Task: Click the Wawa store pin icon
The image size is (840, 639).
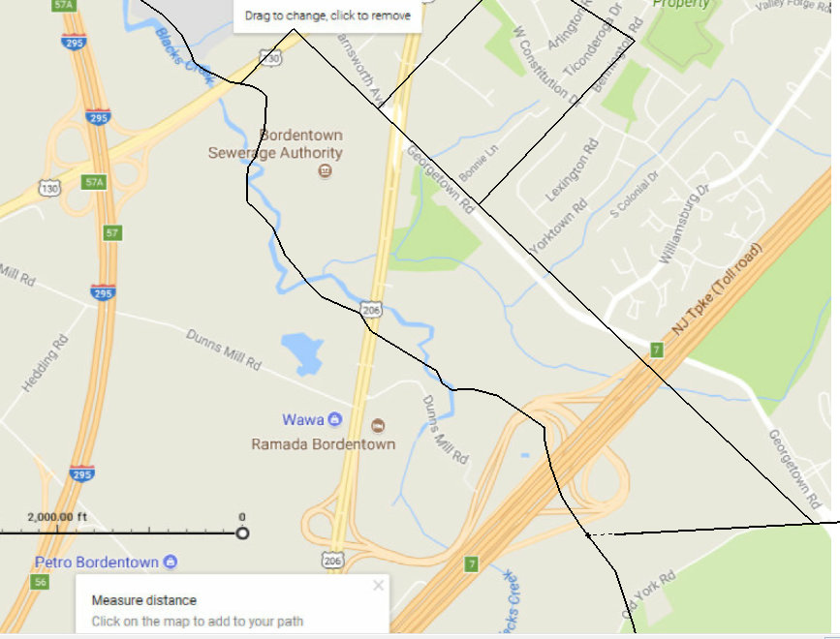Action: (335, 419)
